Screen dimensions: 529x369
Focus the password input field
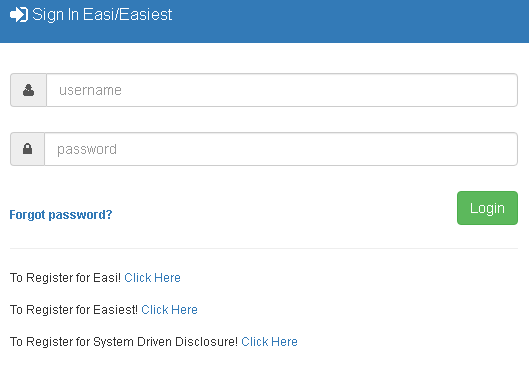281,149
